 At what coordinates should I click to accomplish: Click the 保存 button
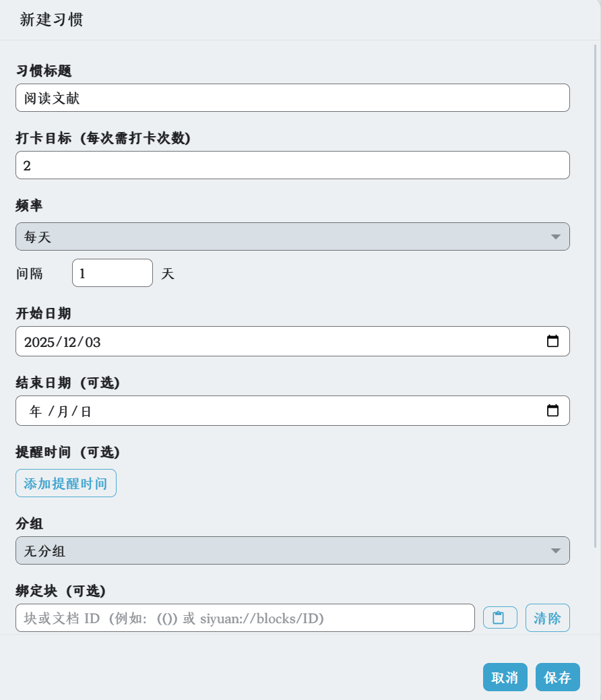557,677
